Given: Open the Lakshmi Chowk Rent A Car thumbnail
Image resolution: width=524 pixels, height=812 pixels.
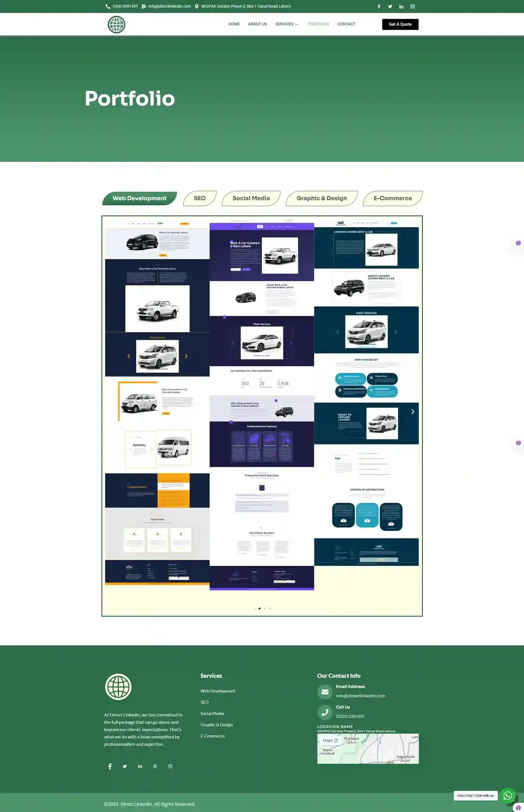Looking at the screenshot, I should (366, 392).
